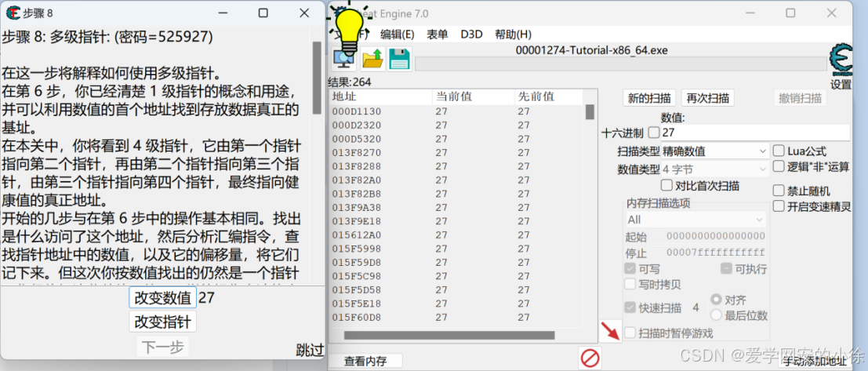Enable the Lua formula checkbox
This screenshot has width=868, height=371.
pyautogui.click(x=779, y=151)
